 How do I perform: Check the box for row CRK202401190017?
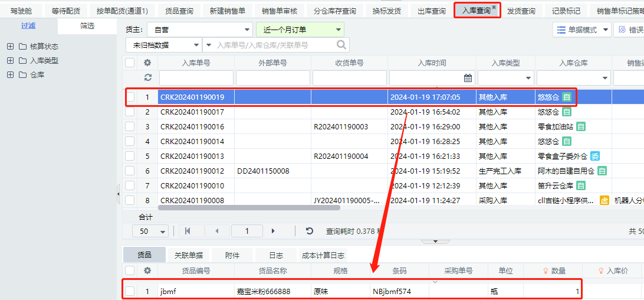pos(130,112)
